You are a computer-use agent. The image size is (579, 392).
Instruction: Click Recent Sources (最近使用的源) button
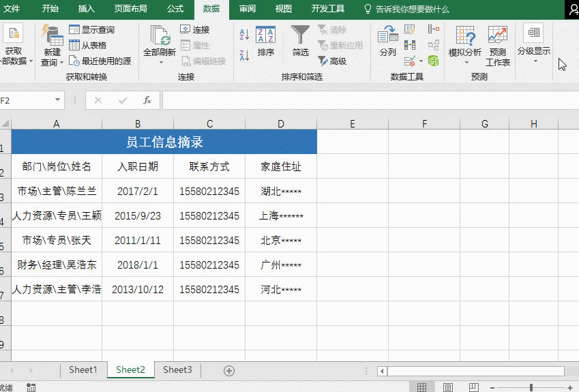click(x=100, y=61)
